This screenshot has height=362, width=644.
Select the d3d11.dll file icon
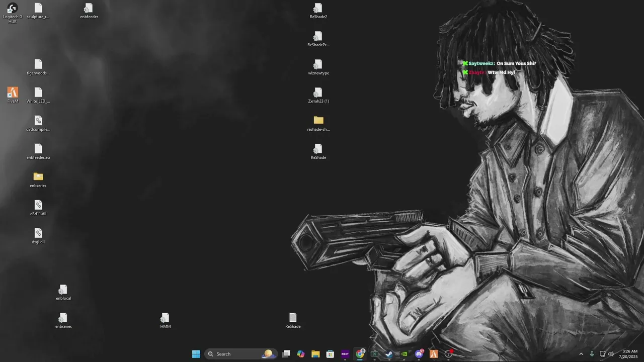[x=38, y=208]
